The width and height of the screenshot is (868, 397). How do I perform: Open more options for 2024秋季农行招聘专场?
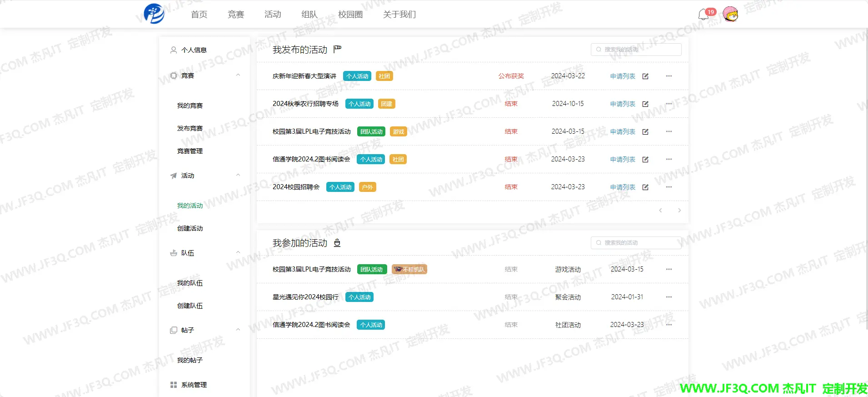coord(669,104)
